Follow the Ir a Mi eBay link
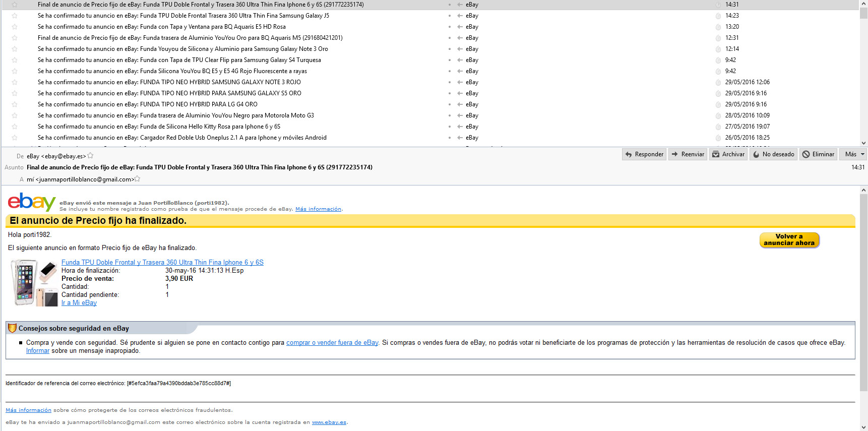Image resolution: width=868 pixels, height=431 pixels. pyautogui.click(x=79, y=303)
